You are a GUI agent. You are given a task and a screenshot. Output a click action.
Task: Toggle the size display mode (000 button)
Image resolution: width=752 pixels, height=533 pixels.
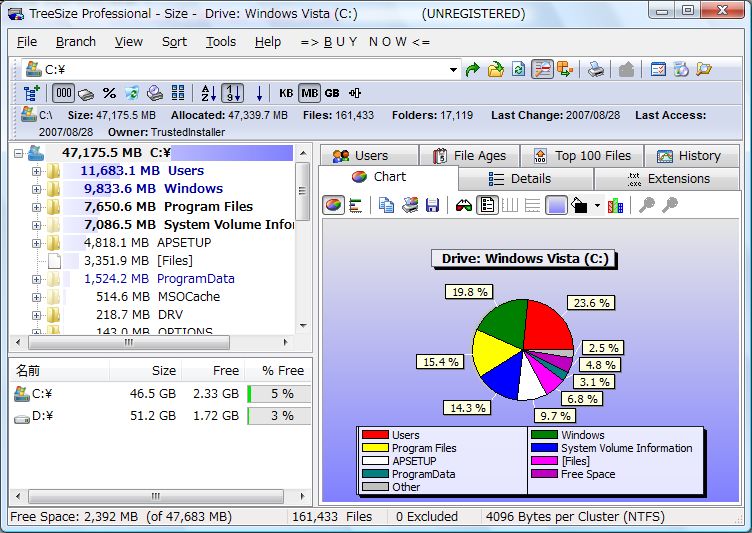[63, 93]
